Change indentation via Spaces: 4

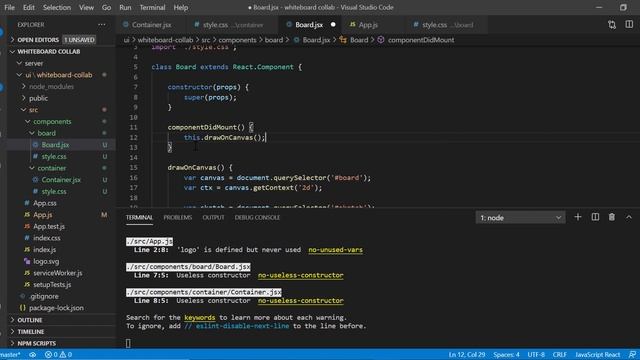click(x=506, y=355)
